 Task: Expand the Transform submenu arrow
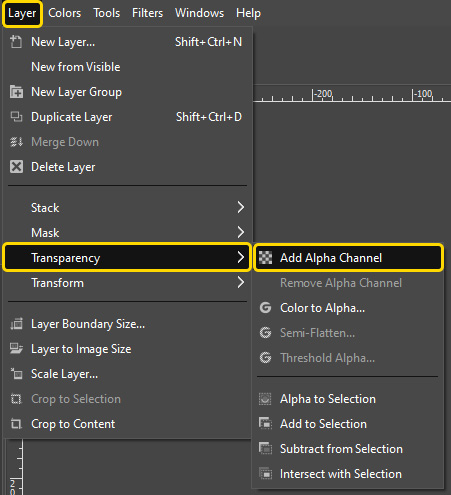241,282
